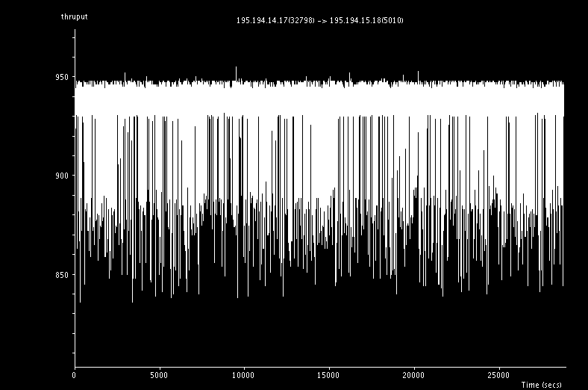The width and height of the screenshot is (588, 390).
Task: Click the 'thruput' y-axis label
Action: (x=75, y=17)
